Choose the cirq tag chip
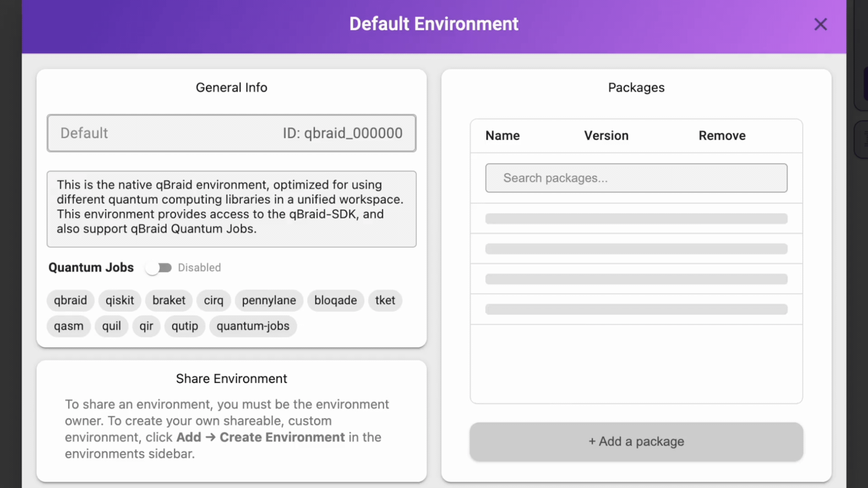Image resolution: width=868 pixels, height=488 pixels. pyautogui.click(x=213, y=300)
